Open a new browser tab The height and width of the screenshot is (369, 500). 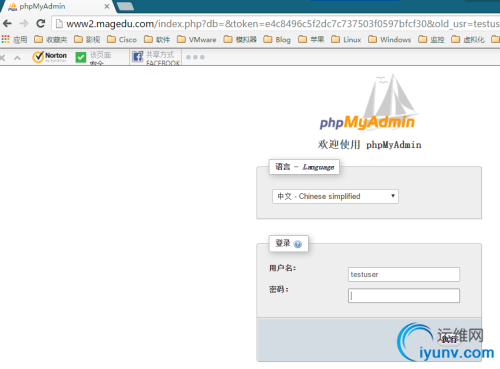[125, 6]
